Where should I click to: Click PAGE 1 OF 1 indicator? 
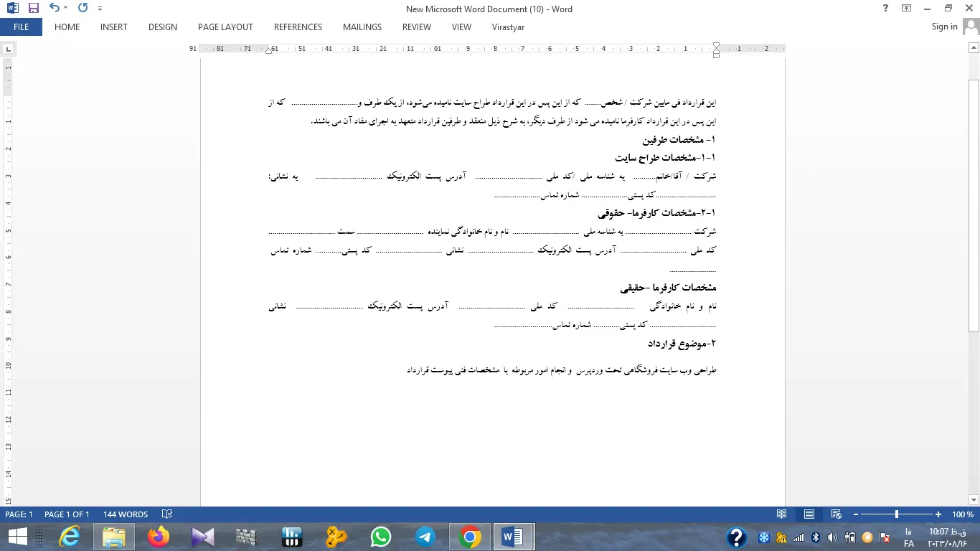click(67, 514)
